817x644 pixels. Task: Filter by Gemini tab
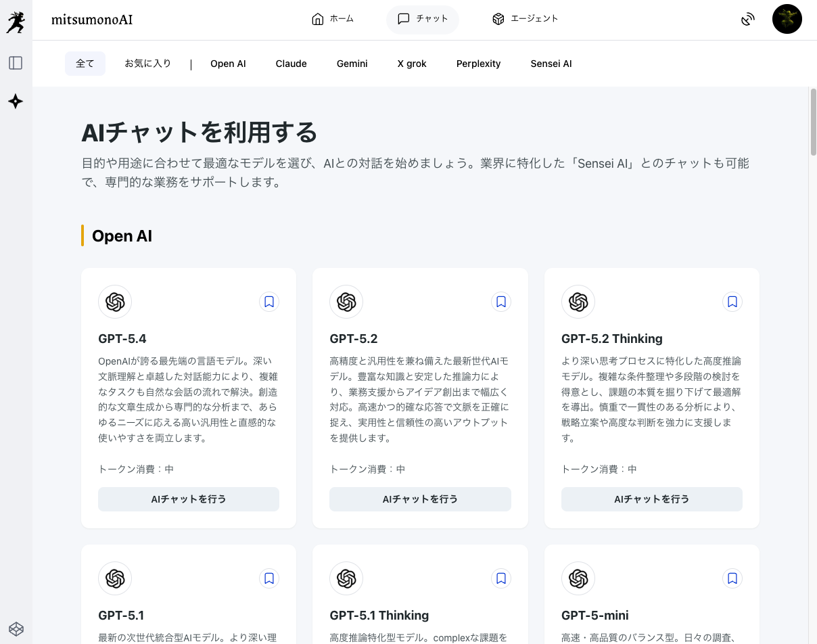(352, 64)
